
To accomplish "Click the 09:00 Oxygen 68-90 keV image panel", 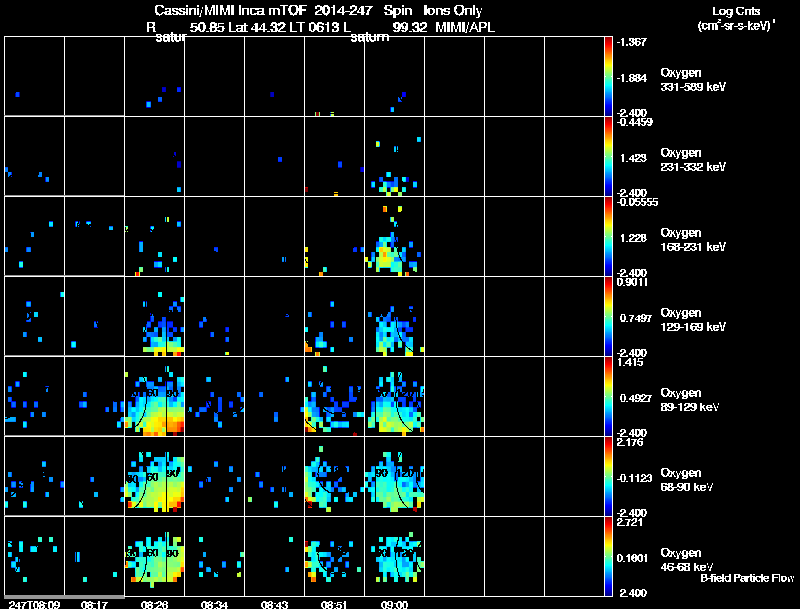I will tap(394, 476).
